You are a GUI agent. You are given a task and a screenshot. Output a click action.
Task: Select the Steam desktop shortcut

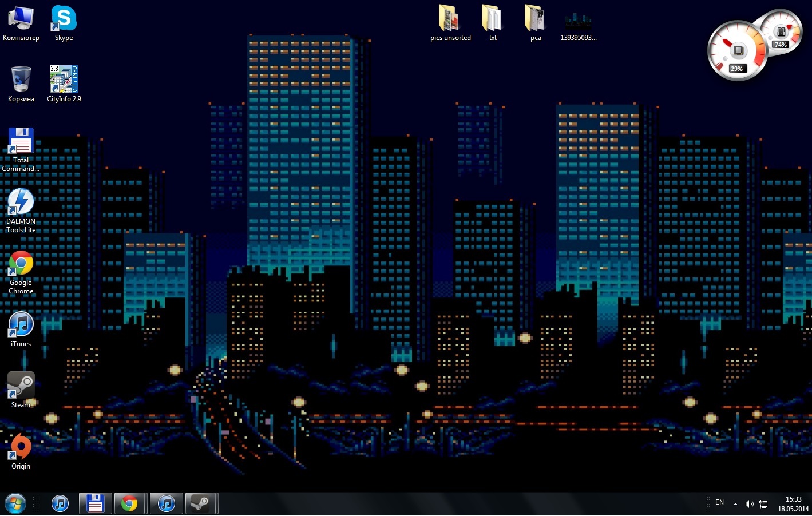coord(21,390)
